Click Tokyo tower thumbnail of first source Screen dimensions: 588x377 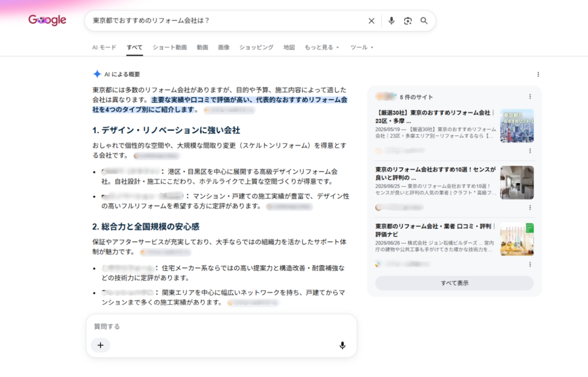coord(517,126)
